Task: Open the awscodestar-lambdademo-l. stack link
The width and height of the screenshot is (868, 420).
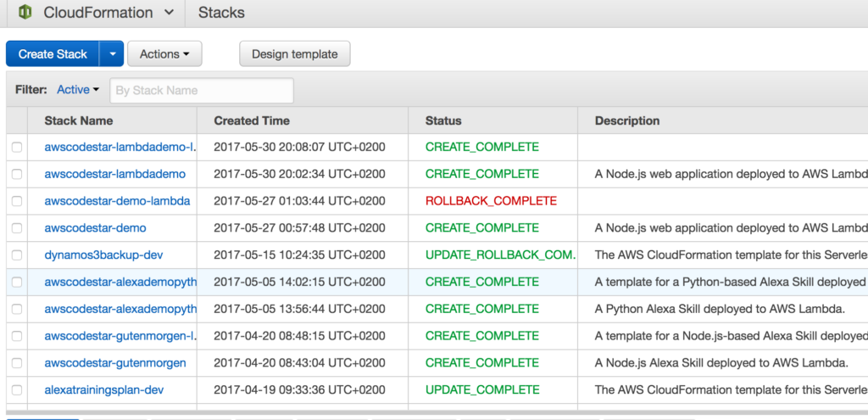Action: point(120,147)
